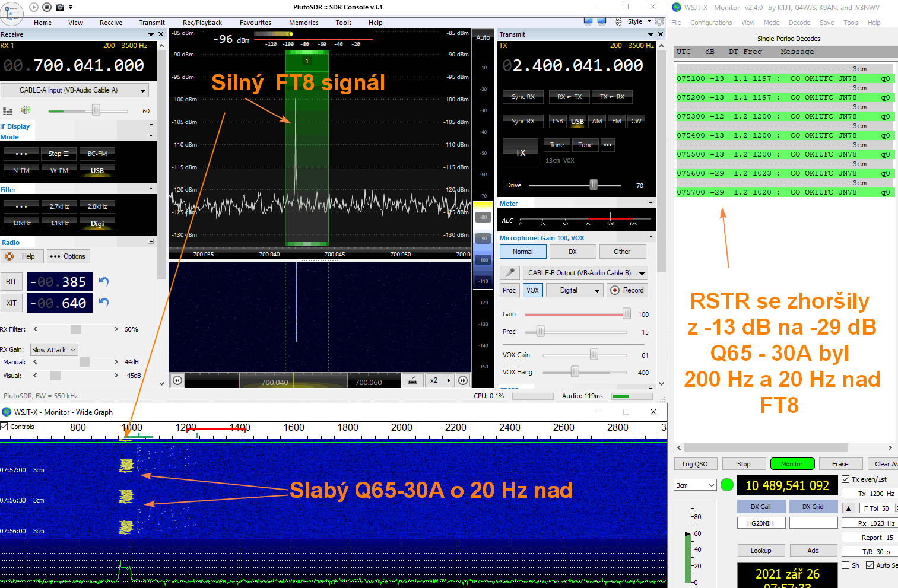The image size is (898, 588).
Task: Open the on-screen keyboard icon below waterfall
Action: 412,380
